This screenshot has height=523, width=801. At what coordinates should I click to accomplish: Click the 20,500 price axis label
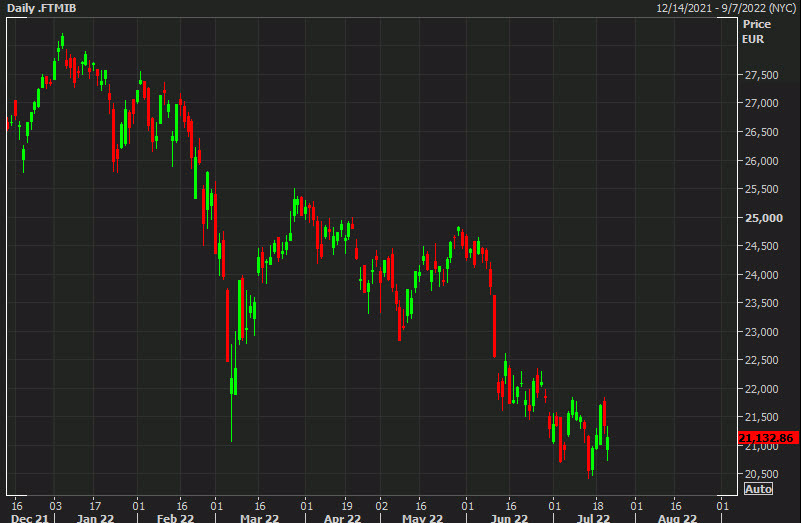coord(761,474)
